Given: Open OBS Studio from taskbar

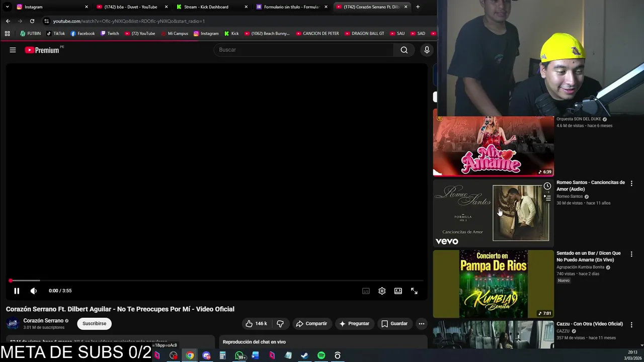Looking at the screenshot, I should click(x=174, y=355).
